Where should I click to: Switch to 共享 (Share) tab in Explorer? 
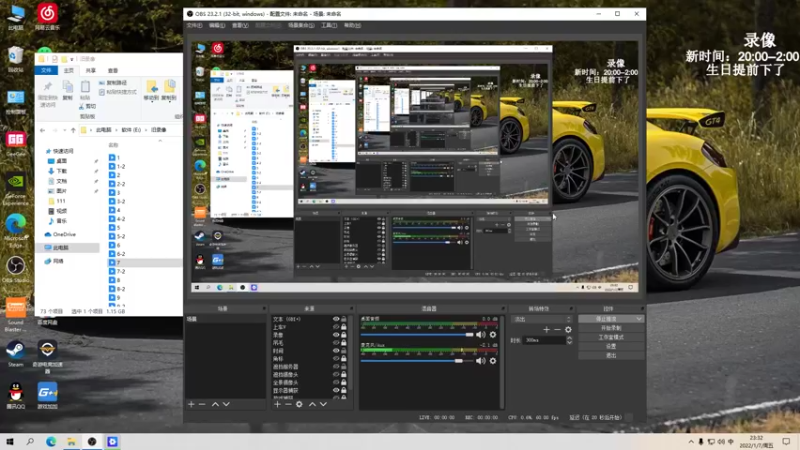click(91, 70)
